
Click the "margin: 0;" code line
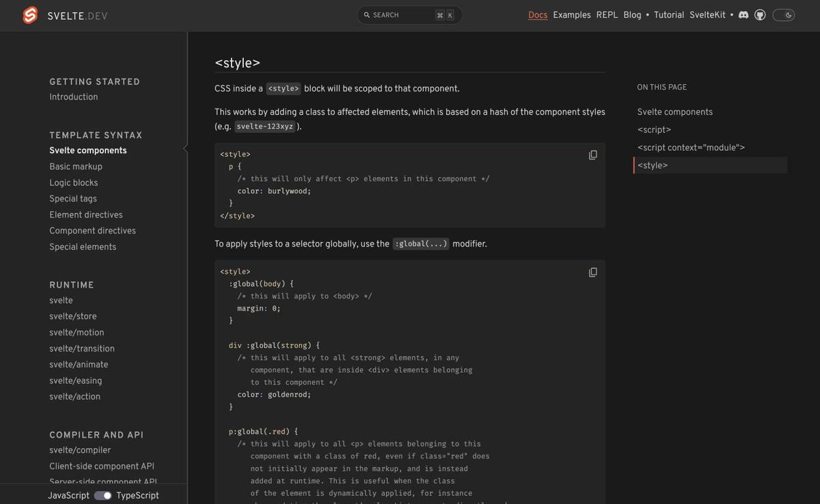coord(259,309)
